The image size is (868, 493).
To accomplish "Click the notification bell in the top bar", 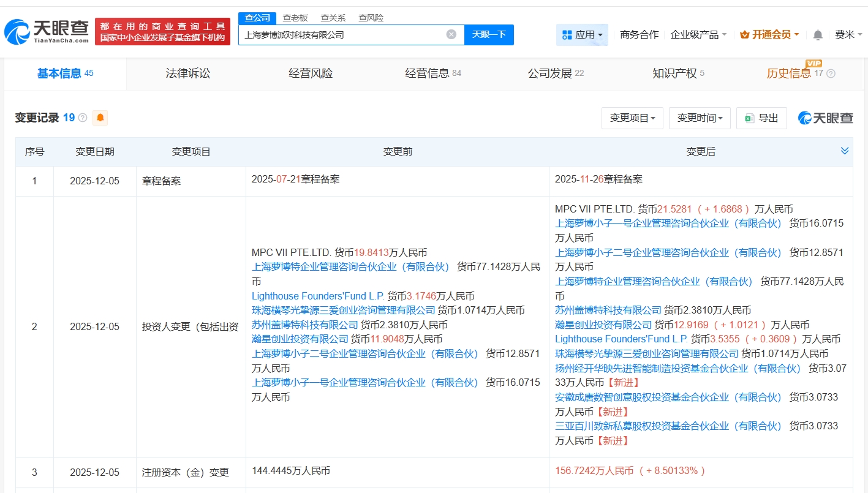I will coord(817,35).
